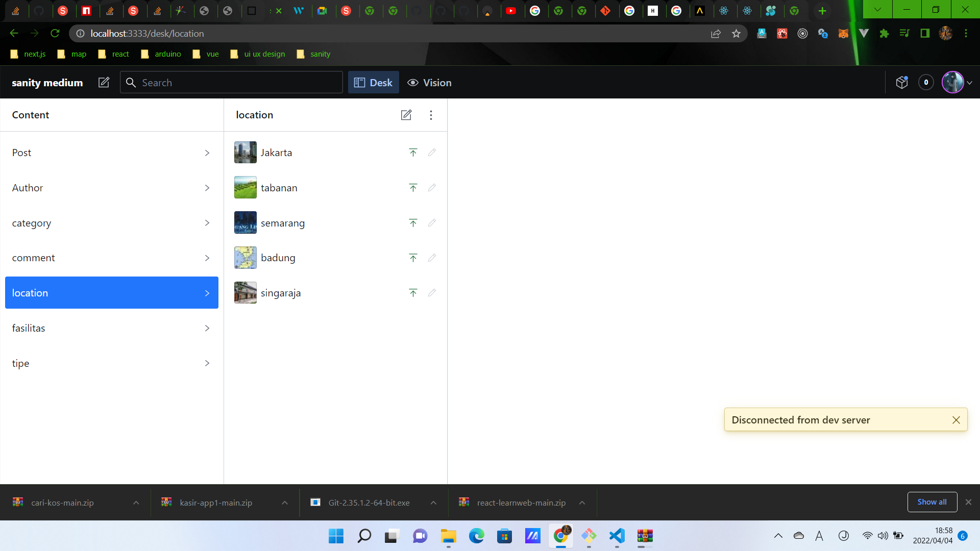
Task: Create new location document via pencil icon
Action: (x=406, y=115)
